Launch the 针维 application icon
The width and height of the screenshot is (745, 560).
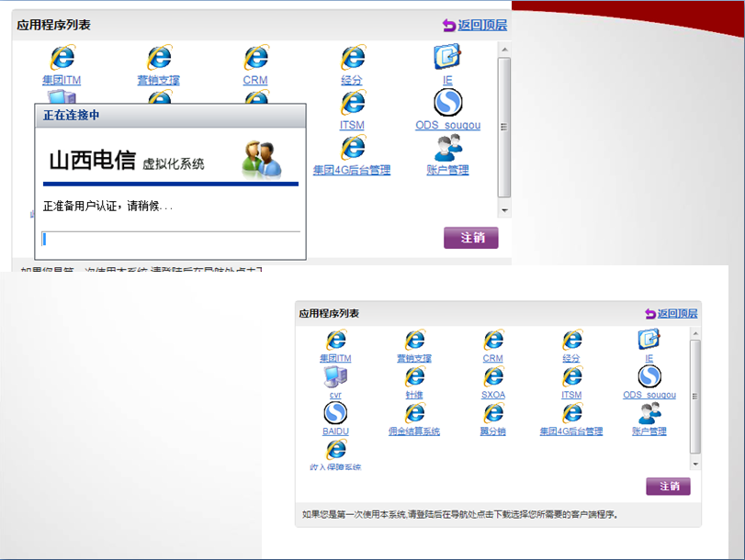point(414,376)
